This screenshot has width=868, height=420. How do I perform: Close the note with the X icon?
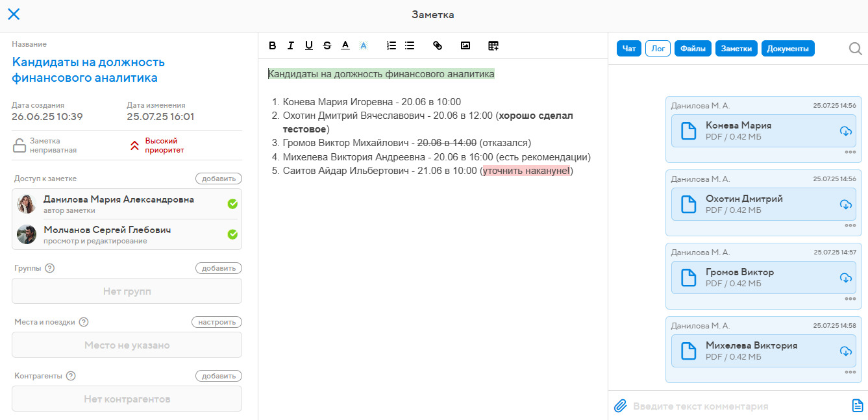pyautogui.click(x=14, y=14)
